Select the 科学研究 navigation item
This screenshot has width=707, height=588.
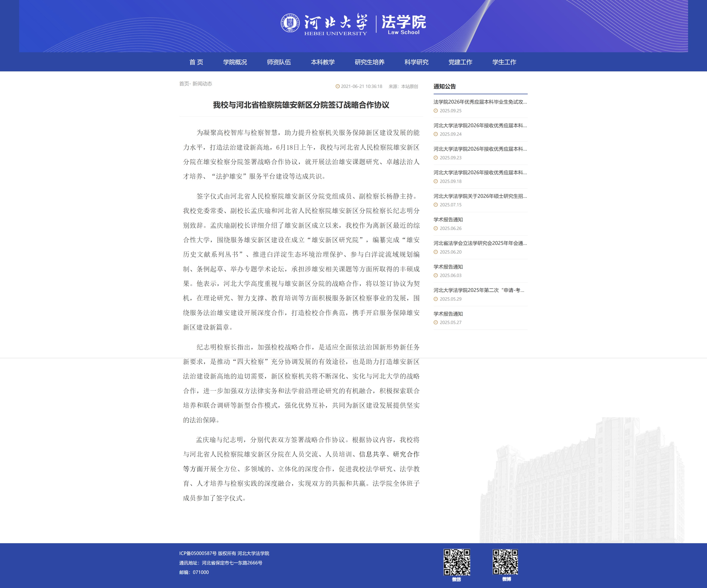(416, 62)
